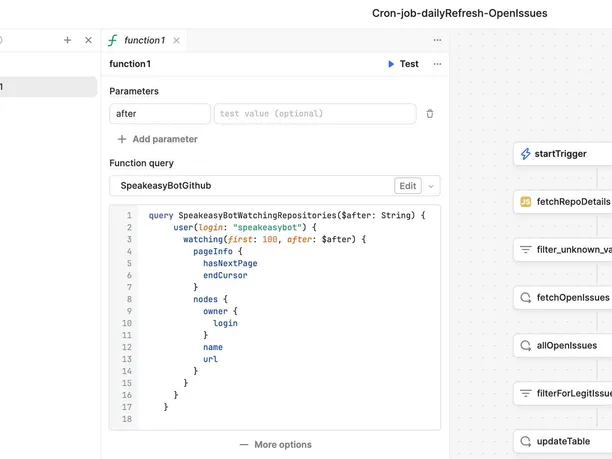Click the Edit button for SpeakeasyBotGithub
Screen dimensions: 612x459
408,186
